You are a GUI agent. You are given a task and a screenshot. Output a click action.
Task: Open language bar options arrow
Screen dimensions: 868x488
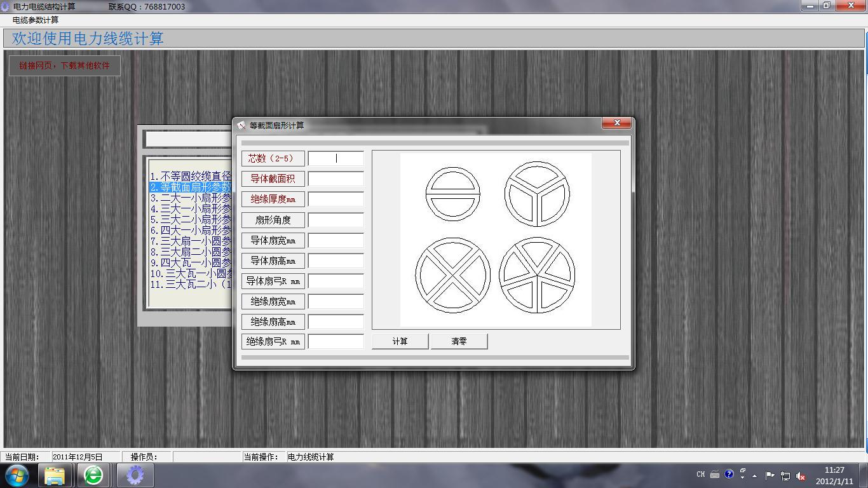point(742,477)
